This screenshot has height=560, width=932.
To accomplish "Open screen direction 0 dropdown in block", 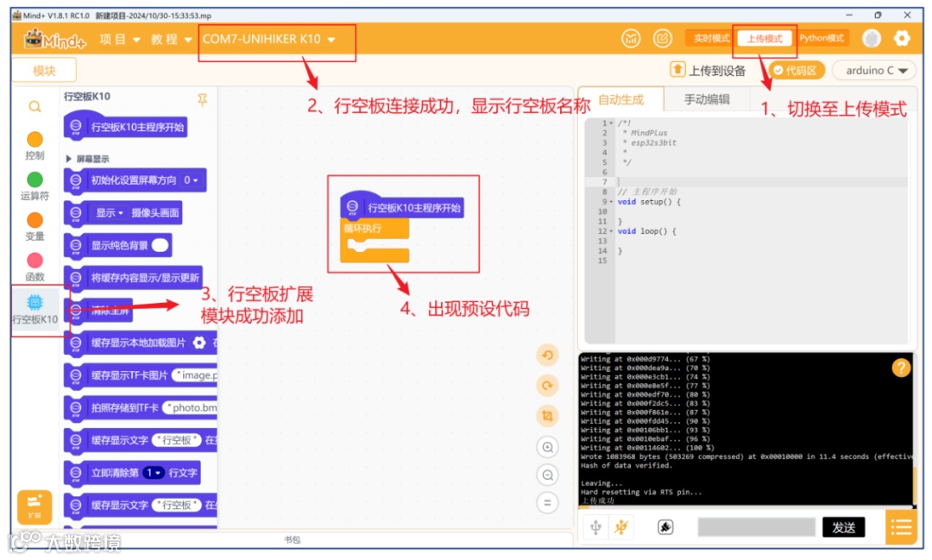I will tap(191, 180).
